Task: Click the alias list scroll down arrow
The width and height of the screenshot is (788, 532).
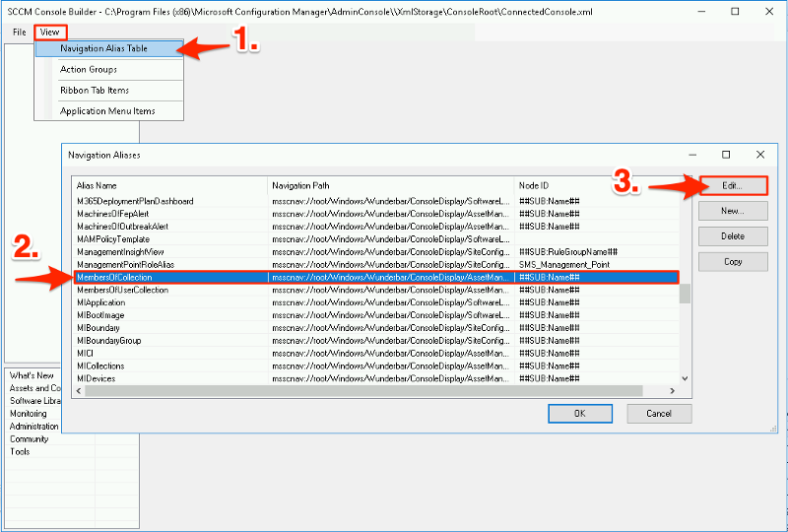Action: (685, 378)
